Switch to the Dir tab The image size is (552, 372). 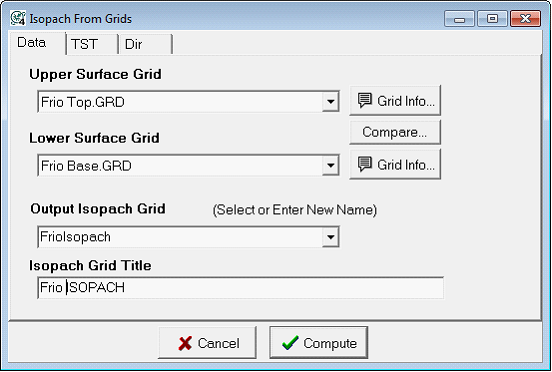pos(145,44)
